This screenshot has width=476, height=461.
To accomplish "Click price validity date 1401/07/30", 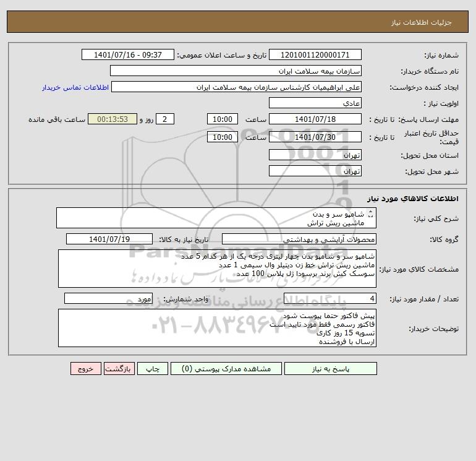I will [x=315, y=137].
